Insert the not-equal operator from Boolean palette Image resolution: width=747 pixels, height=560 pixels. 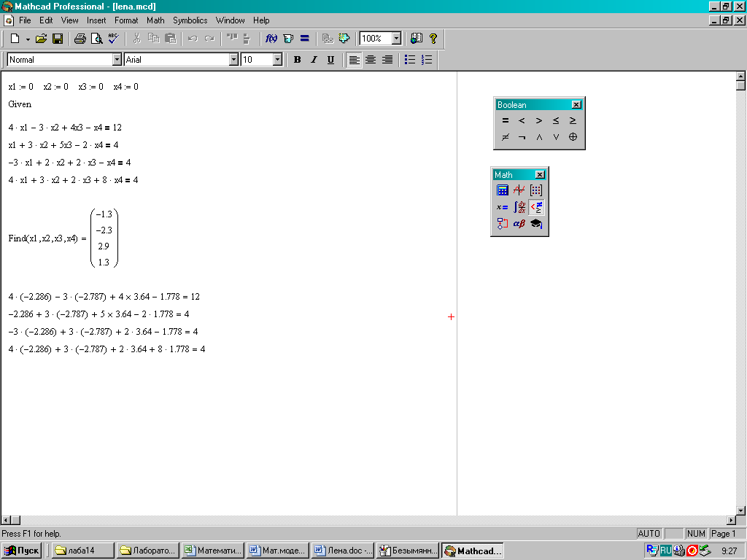(x=506, y=137)
